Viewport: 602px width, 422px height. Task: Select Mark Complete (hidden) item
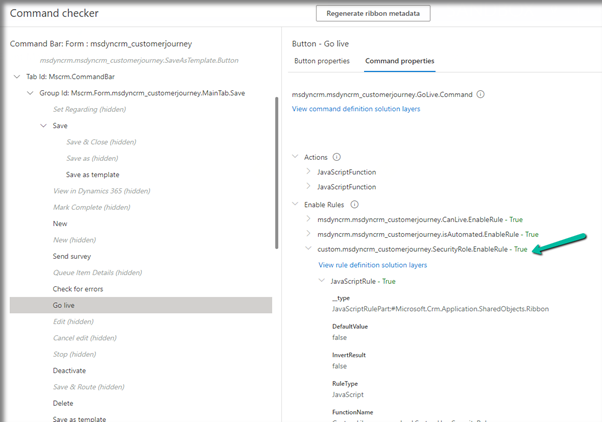click(91, 207)
